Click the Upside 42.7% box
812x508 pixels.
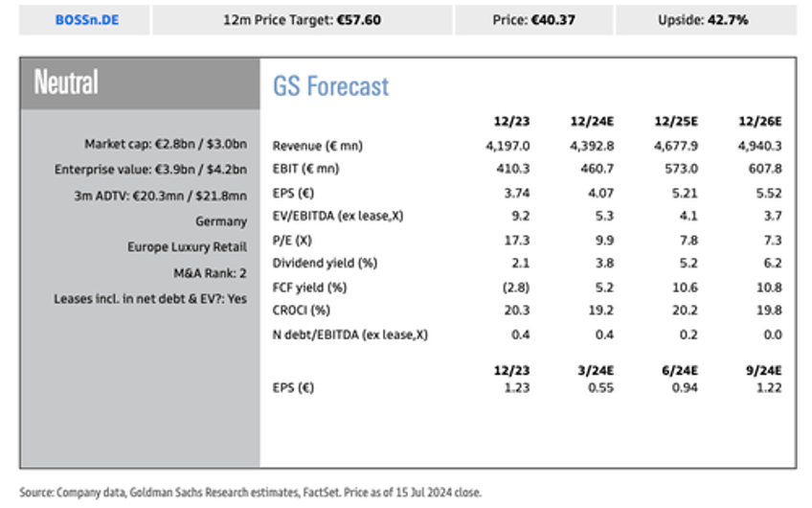pyautogui.click(x=706, y=20)
